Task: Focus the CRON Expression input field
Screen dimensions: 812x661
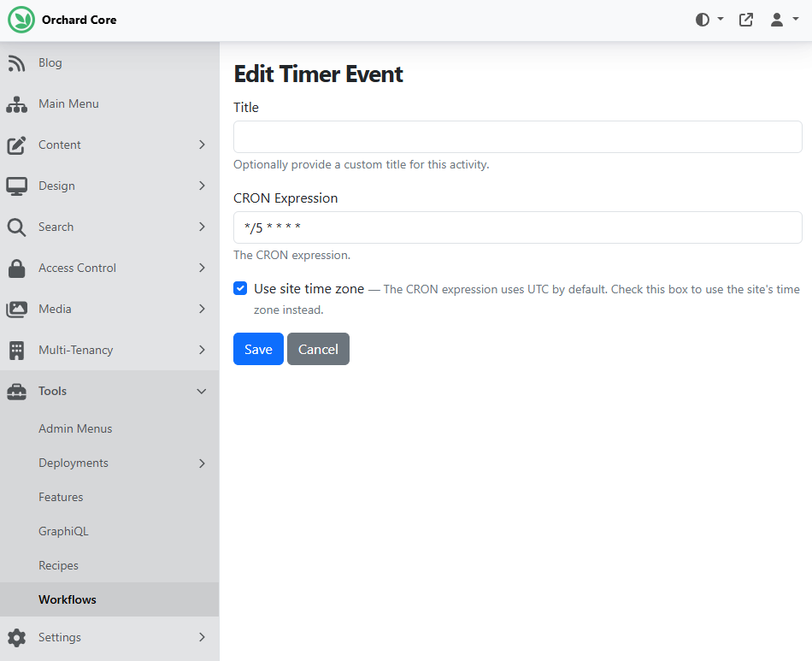Action: 518,227
